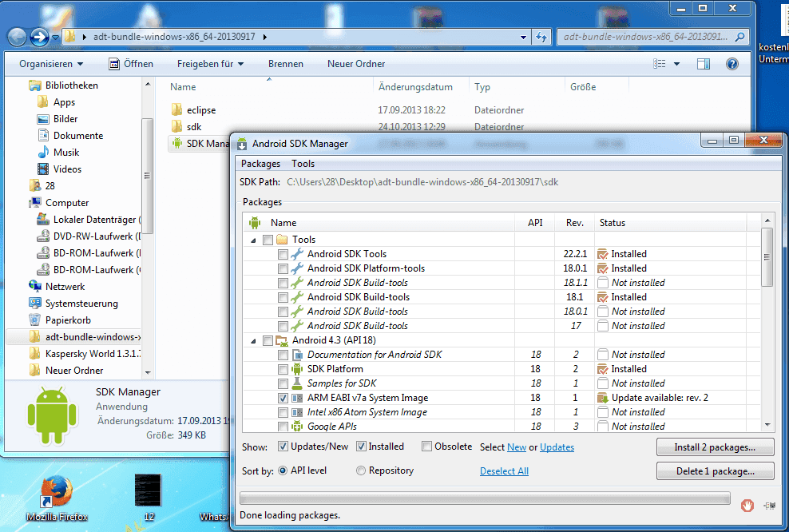This screenshot has height=532, width=789.
Task: Toggle the Updates/New show checkbox
Action: 283,447
